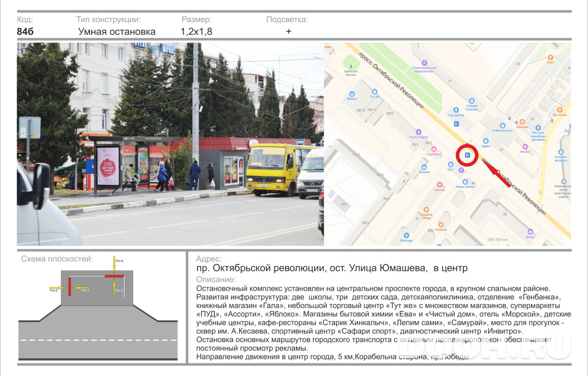Open the Konica Digital marker
The height and width of the screenshot is (376, 588).
click(x=418, y=132)
